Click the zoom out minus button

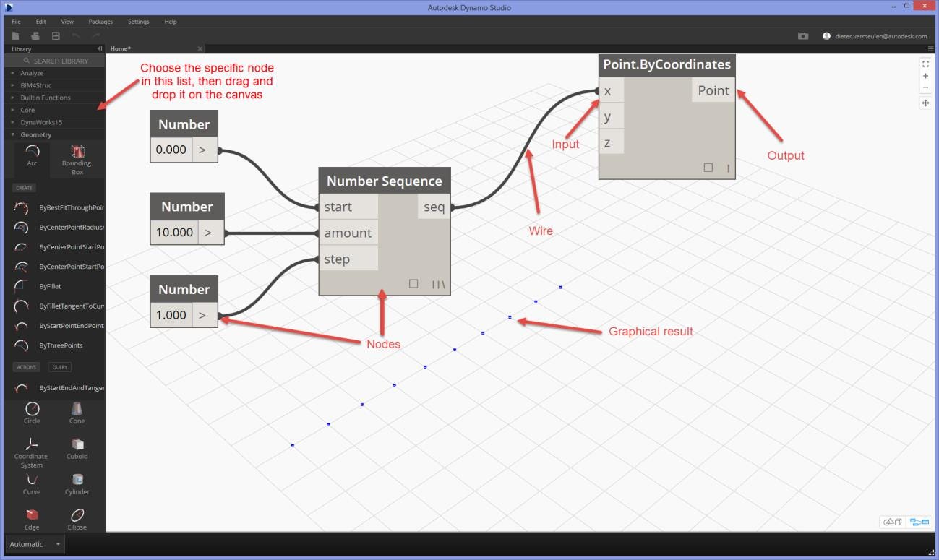pyautogui.click(x=925, y=87)
